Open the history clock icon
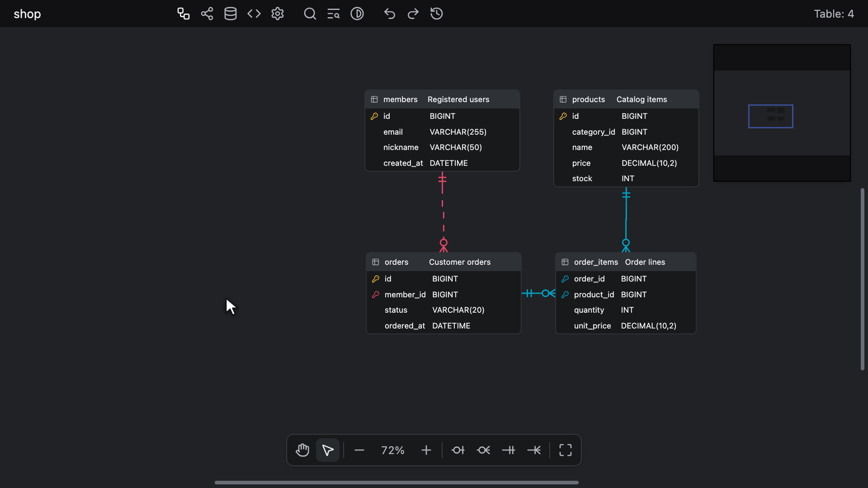The height and width of the screenshot is (488, 868). (437, 14)
